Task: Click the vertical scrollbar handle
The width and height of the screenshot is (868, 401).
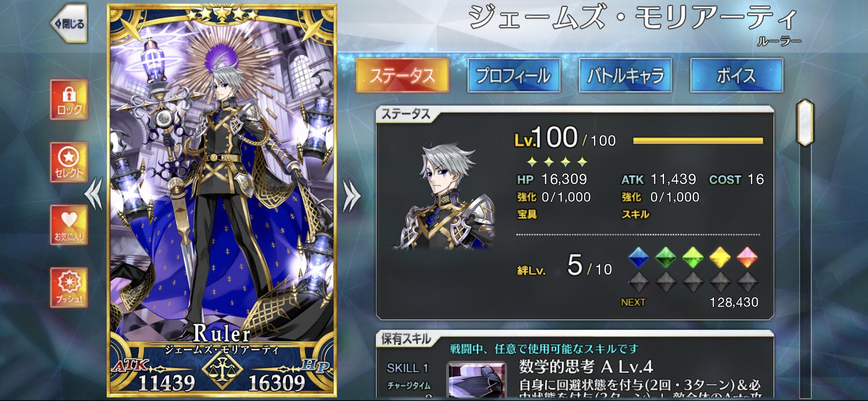Action: click(x=805, y=123)
